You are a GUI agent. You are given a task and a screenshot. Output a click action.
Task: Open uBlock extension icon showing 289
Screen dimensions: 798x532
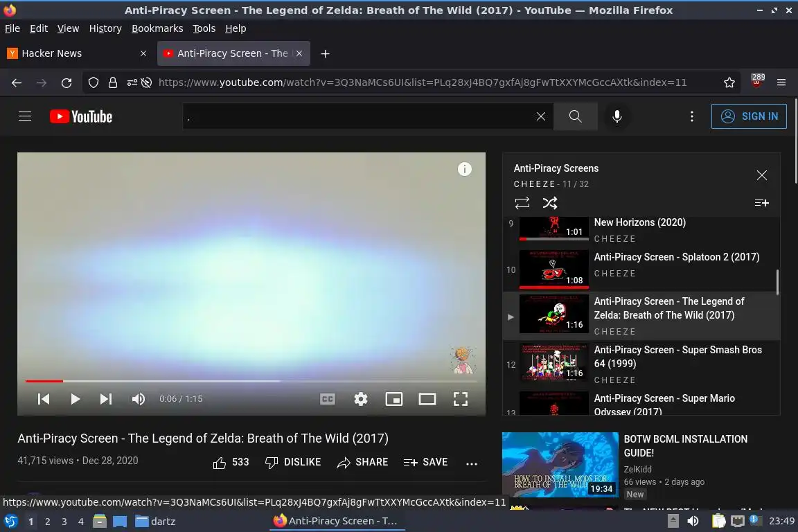click(756, 82)
